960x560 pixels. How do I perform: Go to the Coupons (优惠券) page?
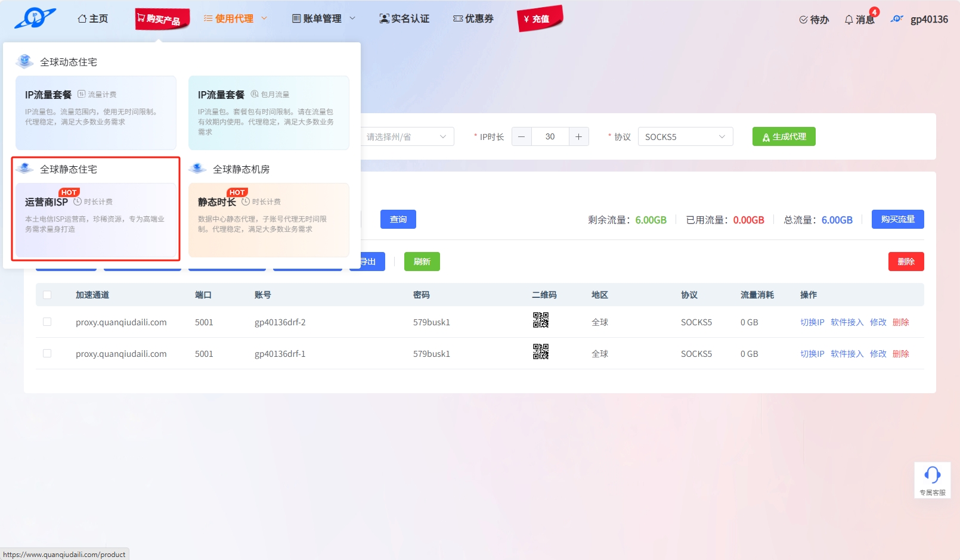pos(473,18)
